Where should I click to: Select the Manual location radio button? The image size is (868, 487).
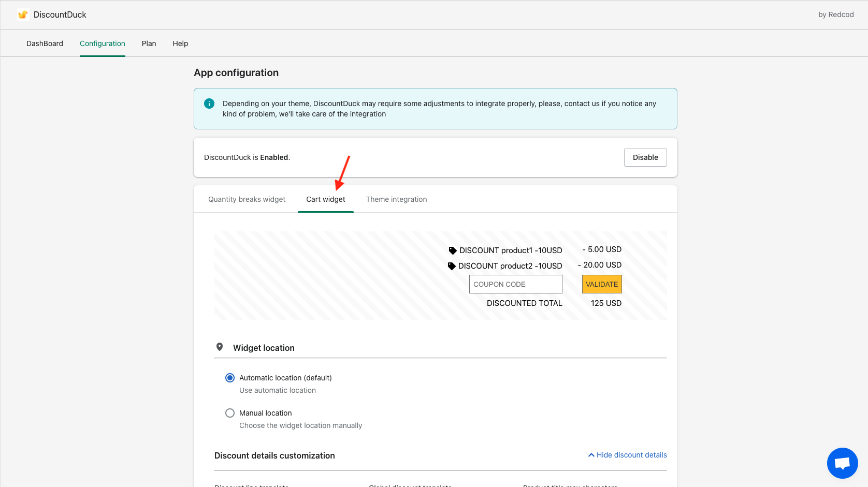[x=230, y=413]
